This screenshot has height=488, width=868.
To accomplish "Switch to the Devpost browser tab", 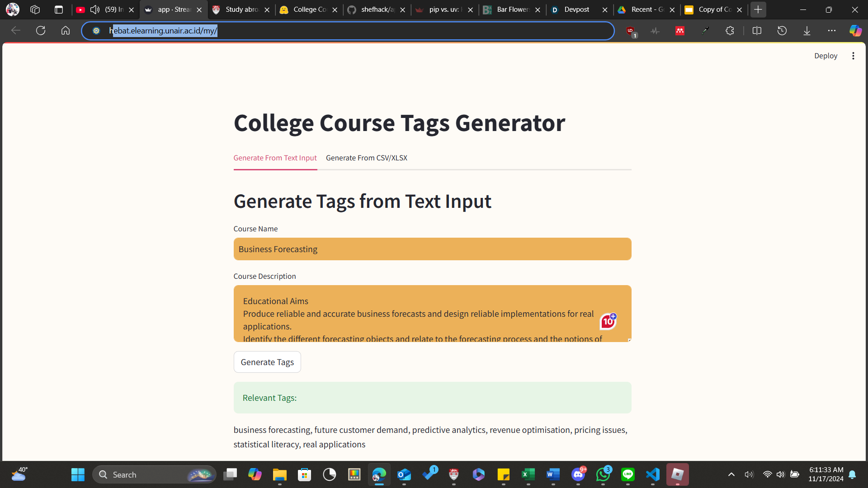I will (x=576, y=9).
